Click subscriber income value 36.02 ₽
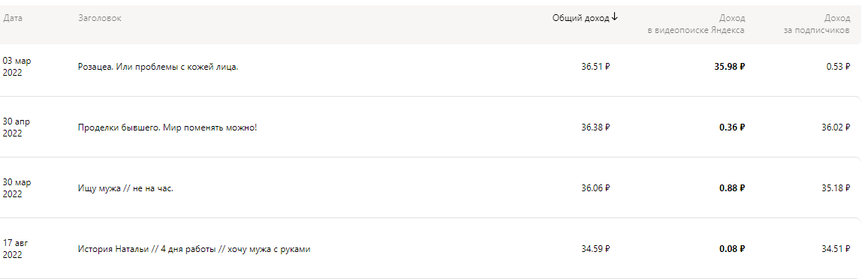The height and width of the screenshot is (279, 868). tap(836, 127)
